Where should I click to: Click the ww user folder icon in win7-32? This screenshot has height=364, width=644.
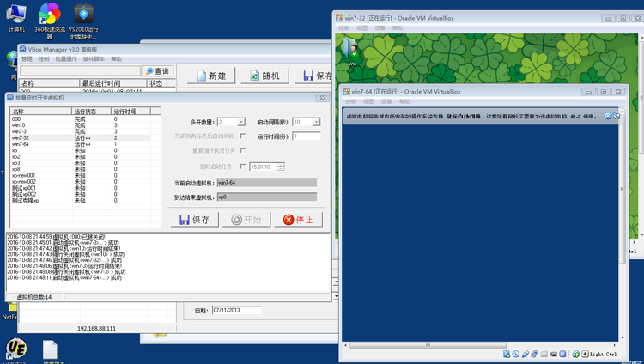point(352,52)
